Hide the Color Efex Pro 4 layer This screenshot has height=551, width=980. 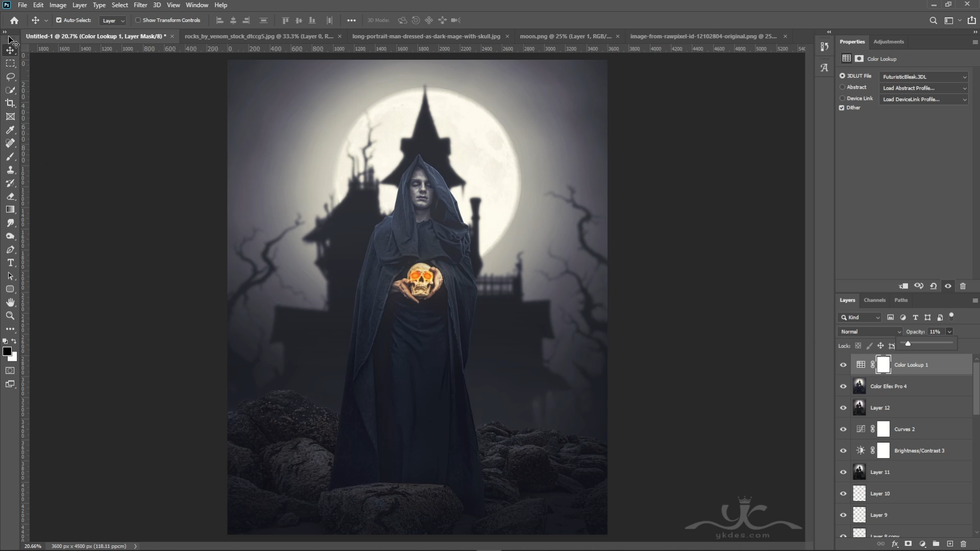843,386
